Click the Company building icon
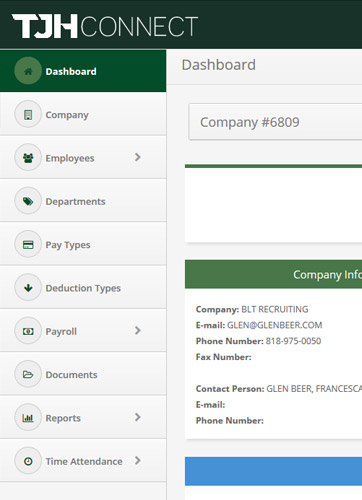This screenshot has width=362, height=500. coord(28,114)
